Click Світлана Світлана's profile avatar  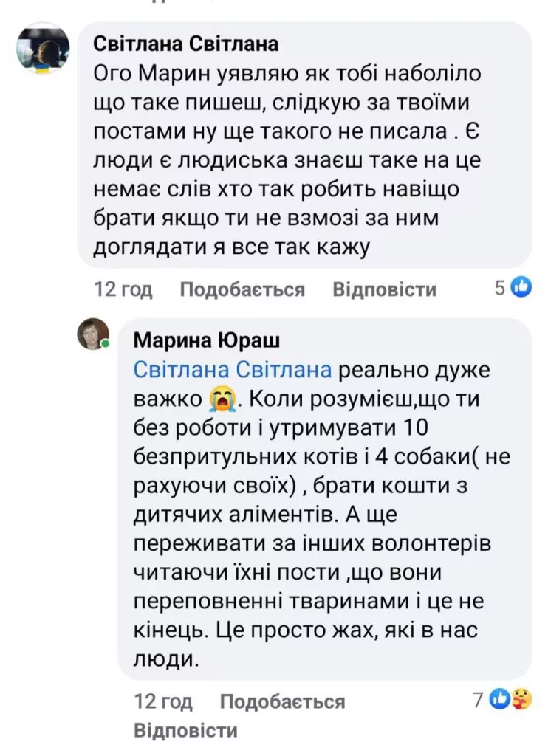[x=44, y=47]
